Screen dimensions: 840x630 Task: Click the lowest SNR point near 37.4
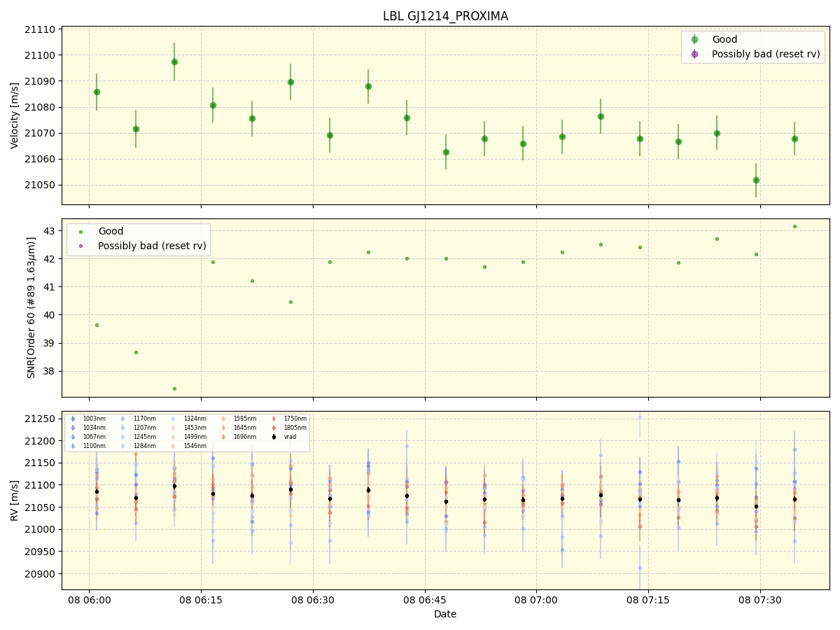[x=174, y=388]
